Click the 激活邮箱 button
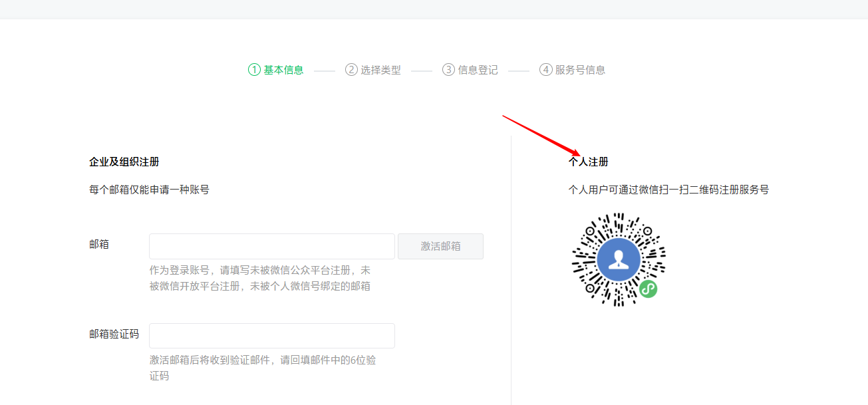 tap(440, 246)
